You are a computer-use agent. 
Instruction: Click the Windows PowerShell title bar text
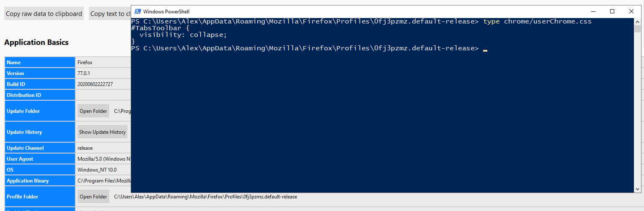166,12
